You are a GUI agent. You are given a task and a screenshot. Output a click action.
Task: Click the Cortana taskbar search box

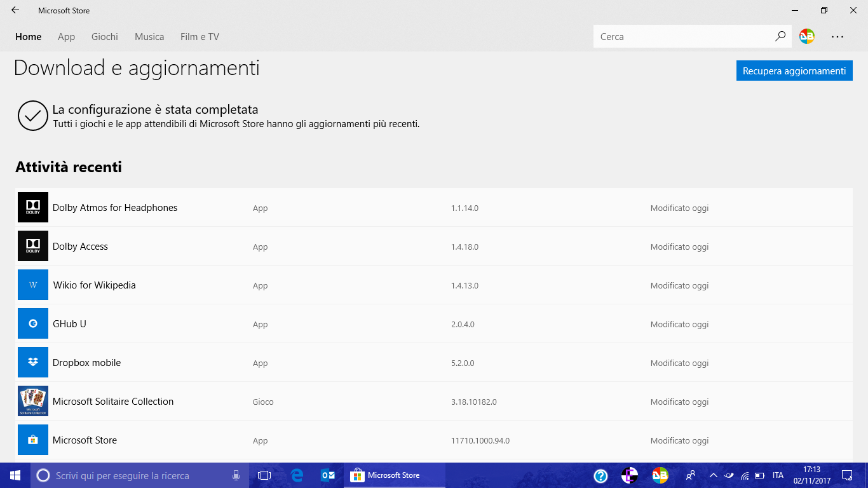[x=139, y=475]
